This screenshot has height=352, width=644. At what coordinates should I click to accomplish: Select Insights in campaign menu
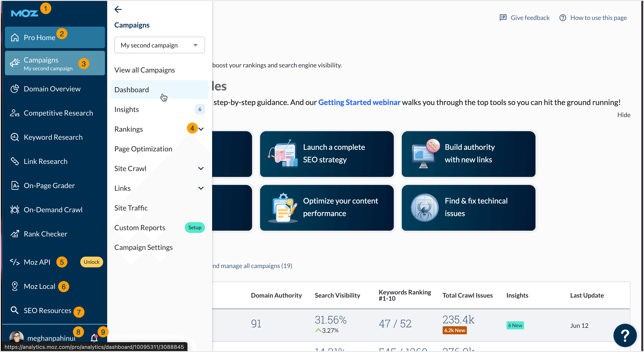[126, 109]
